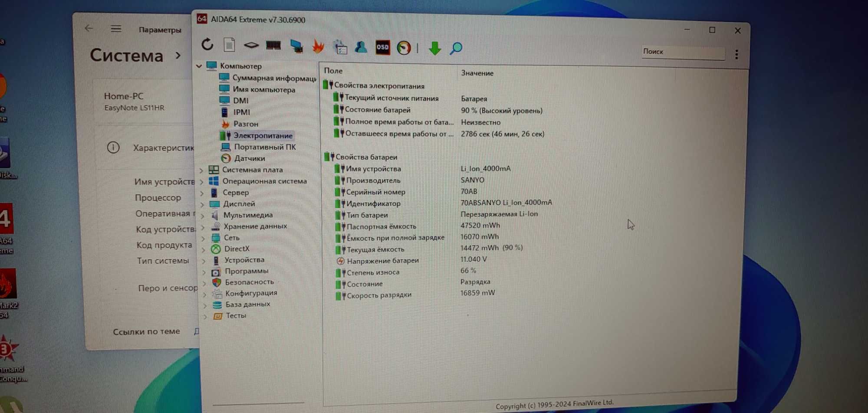Open Перо и сенсор item in Параметры

point(168,288)
